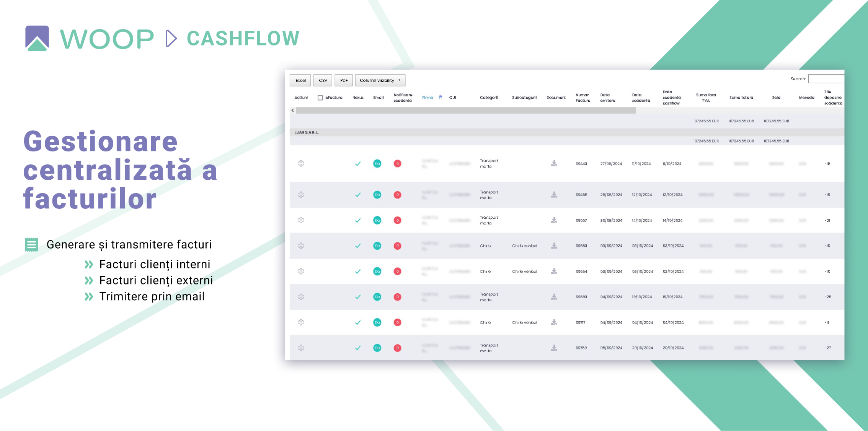The image size is (868, 431).
Task: Download document for invoice 09455
Action: click(554, 195)
